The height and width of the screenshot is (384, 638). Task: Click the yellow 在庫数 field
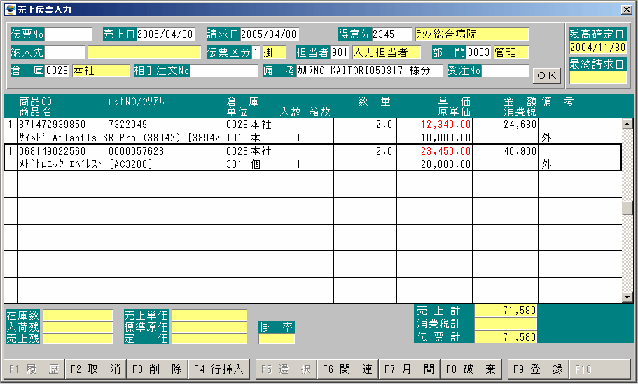click(x=78, y=315)
